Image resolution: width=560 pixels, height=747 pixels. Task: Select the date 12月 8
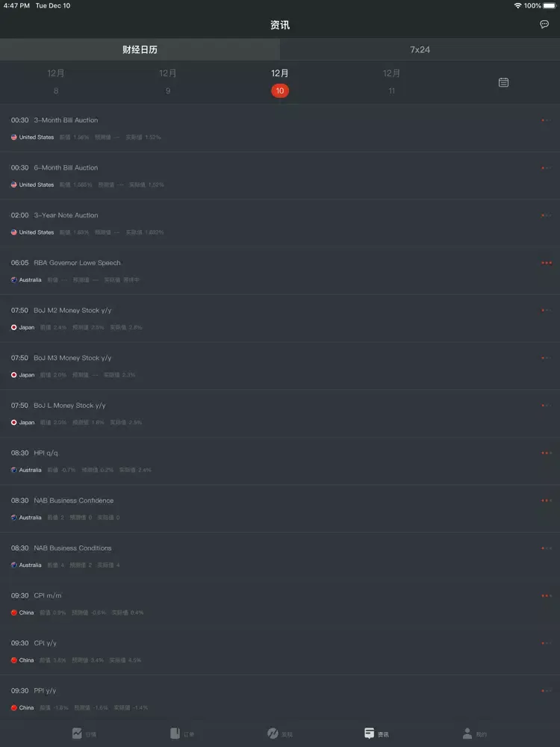tap(56, 82)
